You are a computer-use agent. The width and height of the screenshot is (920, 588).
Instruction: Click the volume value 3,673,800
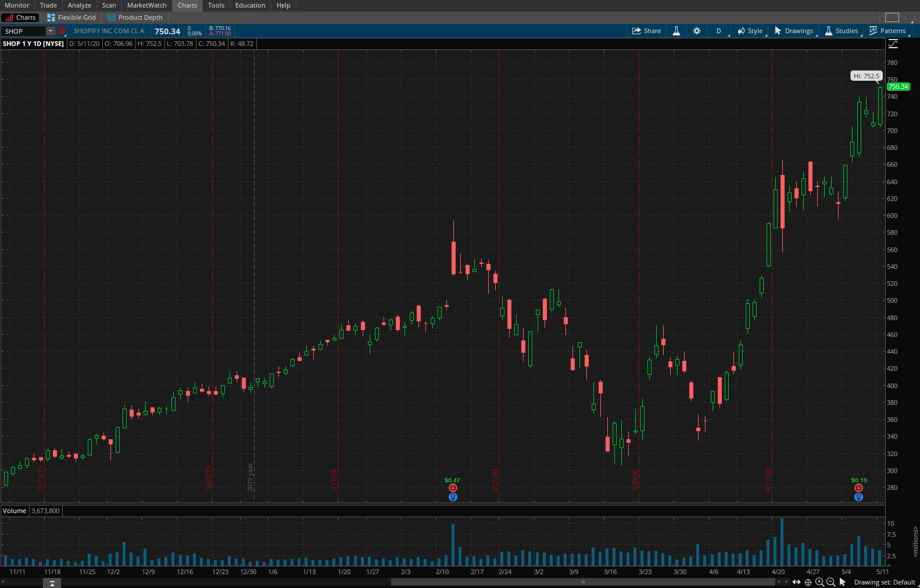coord(45,511)
